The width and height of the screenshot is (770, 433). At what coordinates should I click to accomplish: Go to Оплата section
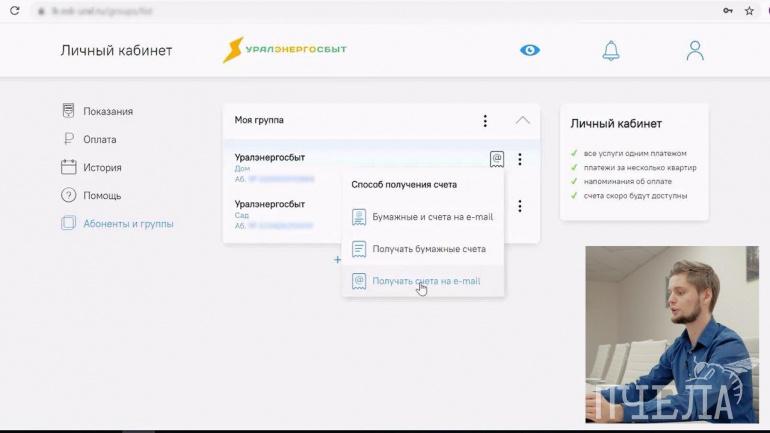[99, 139]
